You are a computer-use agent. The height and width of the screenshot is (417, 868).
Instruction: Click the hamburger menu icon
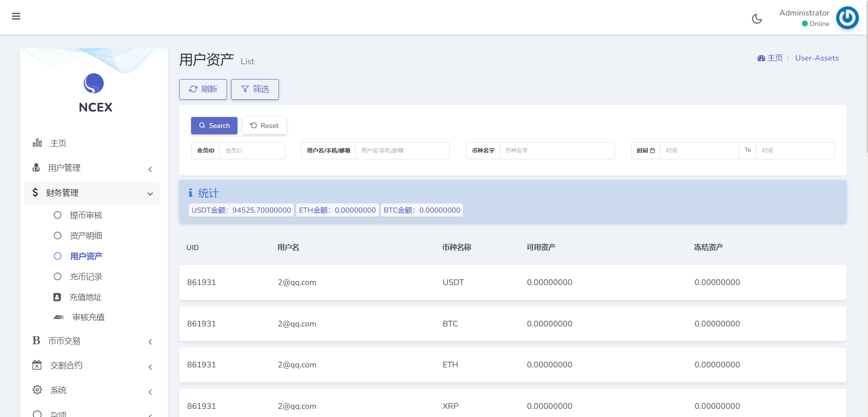[16, 16]
